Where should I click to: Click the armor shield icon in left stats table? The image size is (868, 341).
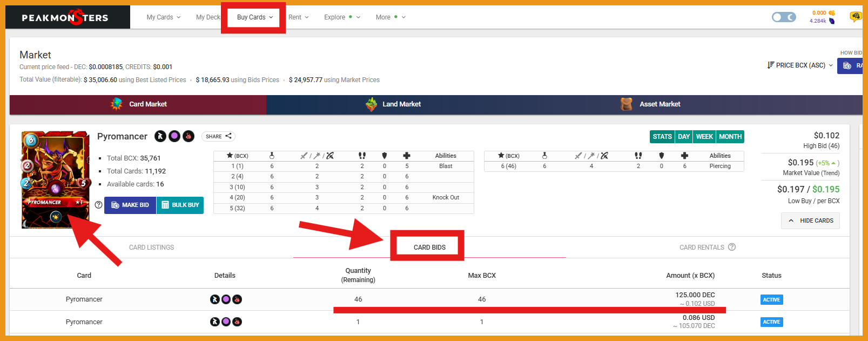[x=385, y=155]
